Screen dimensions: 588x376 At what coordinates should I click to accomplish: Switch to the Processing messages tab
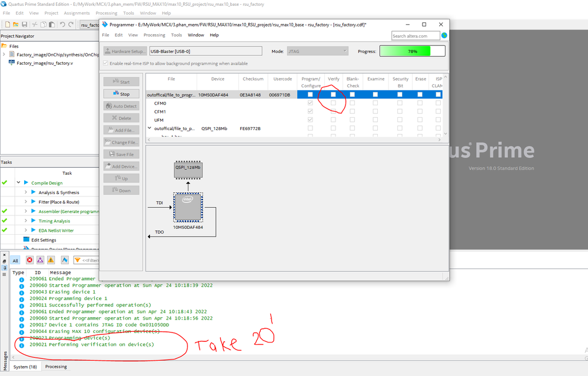56,367
